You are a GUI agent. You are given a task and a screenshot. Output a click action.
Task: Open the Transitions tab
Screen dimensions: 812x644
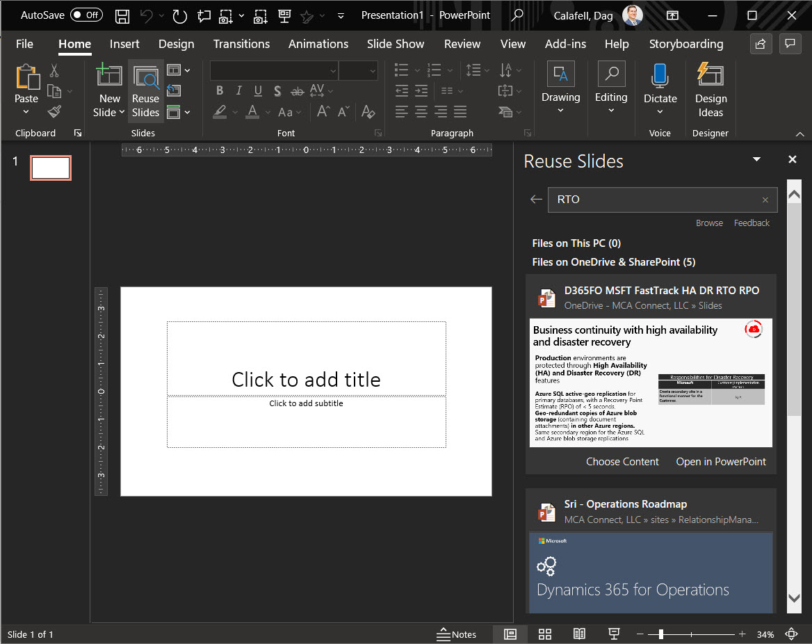pos(241,44)
